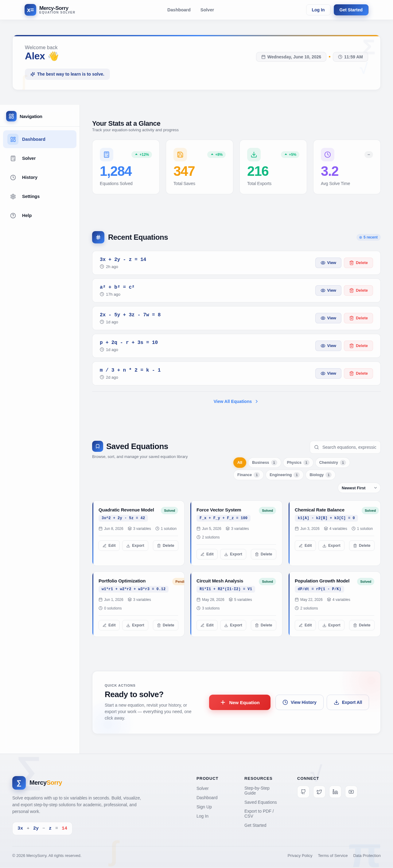
Task: Export Circuit Mesh Analysis card
Action: pos(233,625)
